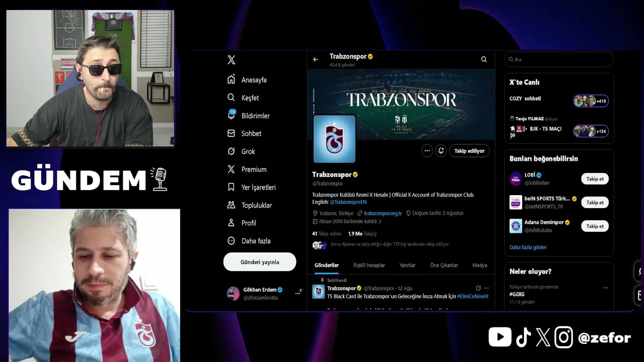Open the X logo home icon
The width and height of the screenshot is (644, 362).
click(231, 60)
